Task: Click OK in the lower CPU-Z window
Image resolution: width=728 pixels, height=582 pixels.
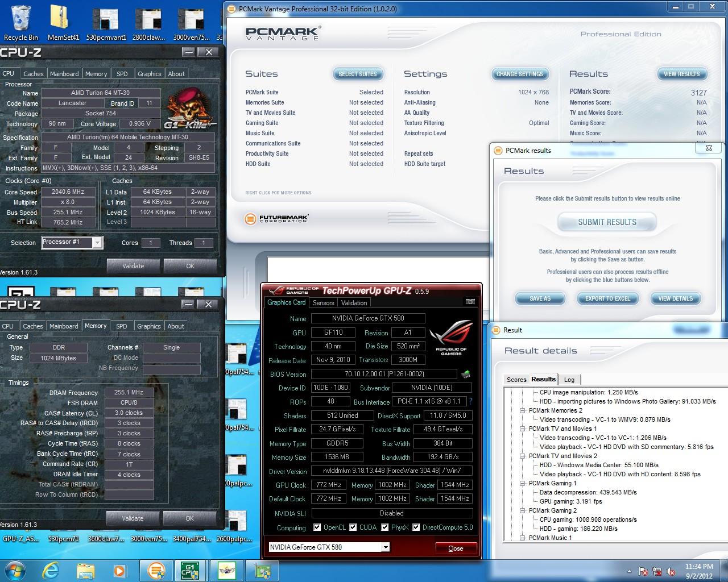Action: (x=189, y=518)
